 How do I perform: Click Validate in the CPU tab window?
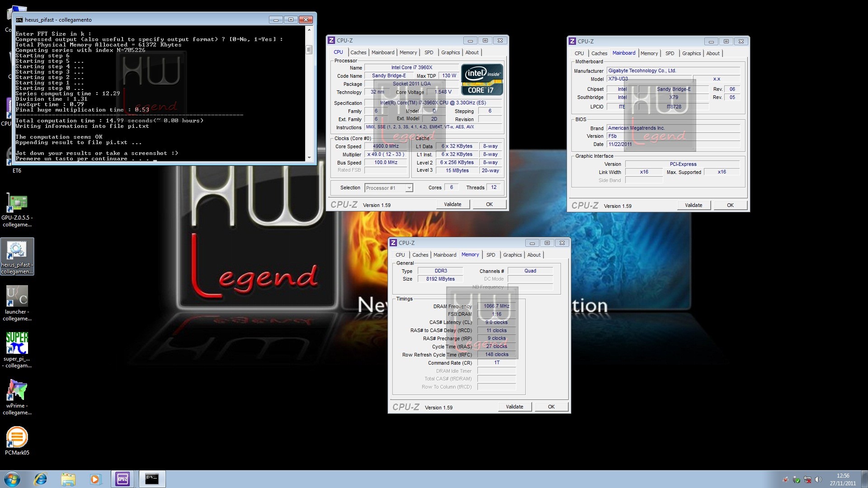pos(453,204)
